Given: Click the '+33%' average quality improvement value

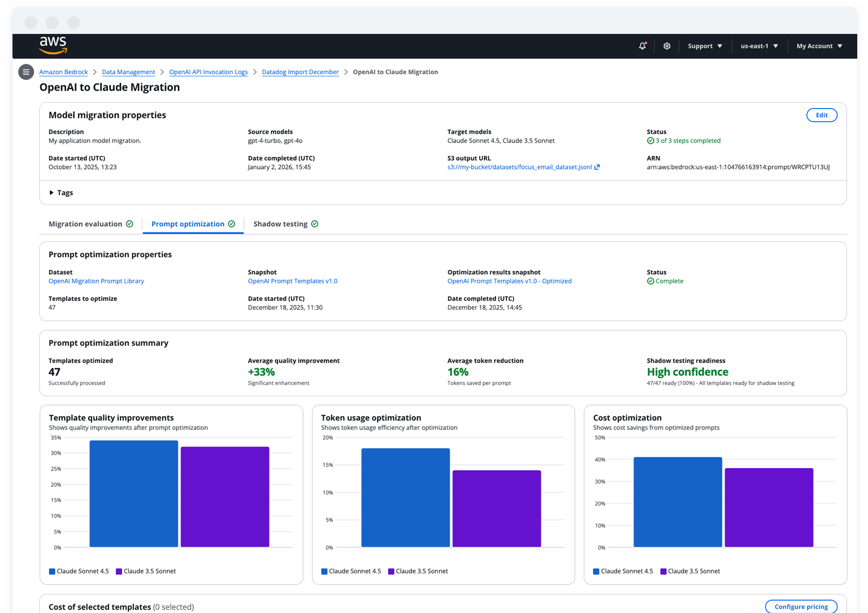Looking at the screenshot, I should [x=261, y=372].
